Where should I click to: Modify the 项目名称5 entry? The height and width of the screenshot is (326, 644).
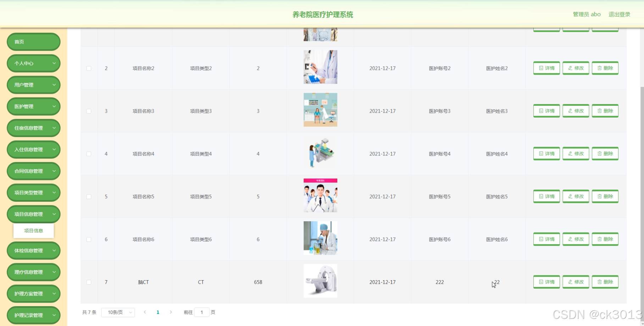click(x=576, y=196)
